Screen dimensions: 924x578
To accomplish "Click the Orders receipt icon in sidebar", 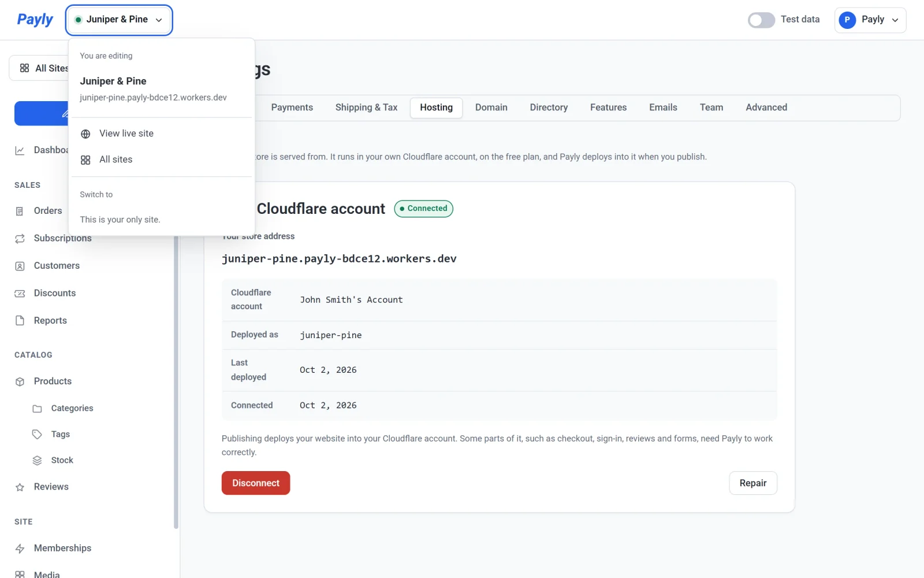I will pyautogui.click(x=20, y=212).
